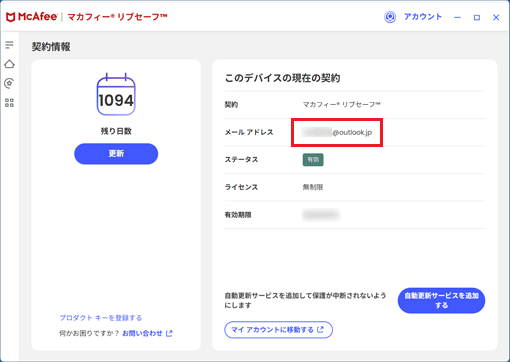Click the メール アドレス row label

click(249, 132)
